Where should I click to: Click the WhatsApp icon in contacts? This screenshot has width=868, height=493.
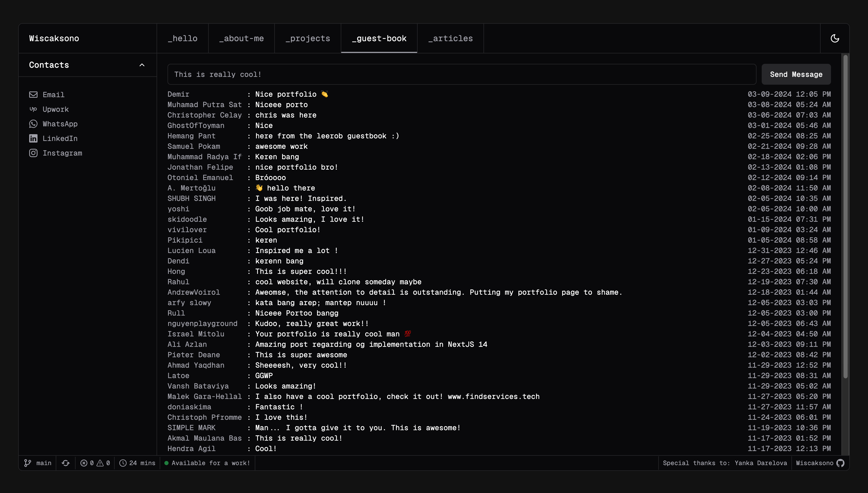coord(33,124)
